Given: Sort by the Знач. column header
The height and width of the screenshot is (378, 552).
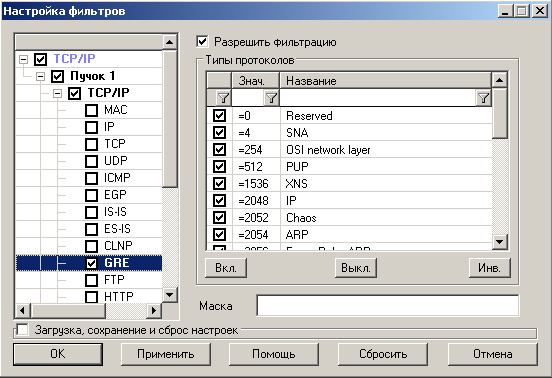Looking at the screenshot, I should (x=256, y=81).
